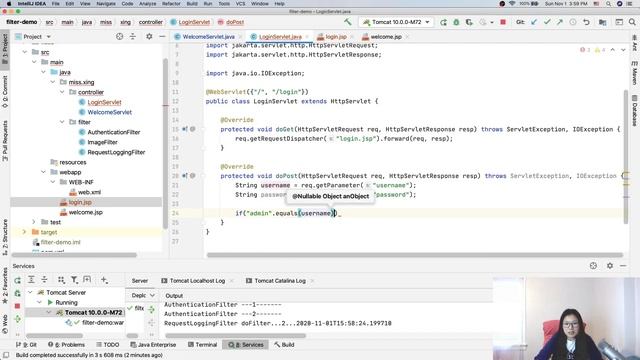Open the Tomcat Localhost Log tab
The height and width of the screenshot is (360, 640).
point(197,281)
